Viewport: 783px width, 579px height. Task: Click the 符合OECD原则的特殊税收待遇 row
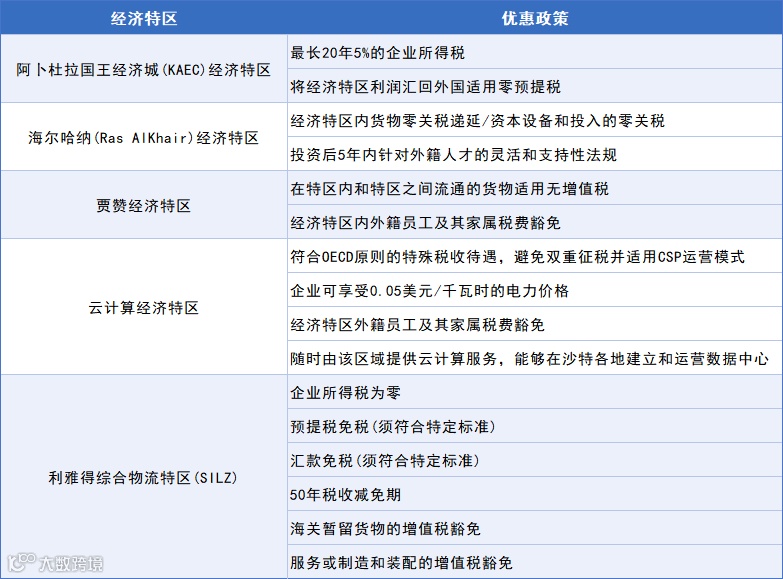(x=535, y=256)
